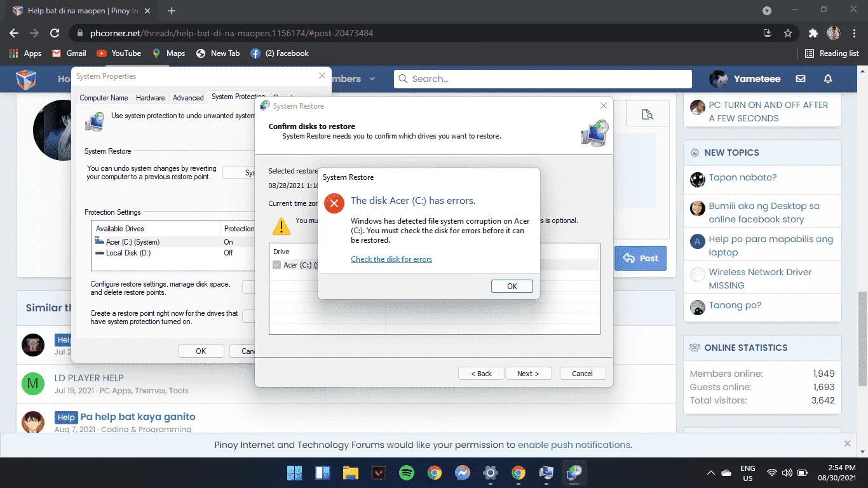Click the PHCorner site logo
This screenshot has height=488, width=868.
pos(26,79)
